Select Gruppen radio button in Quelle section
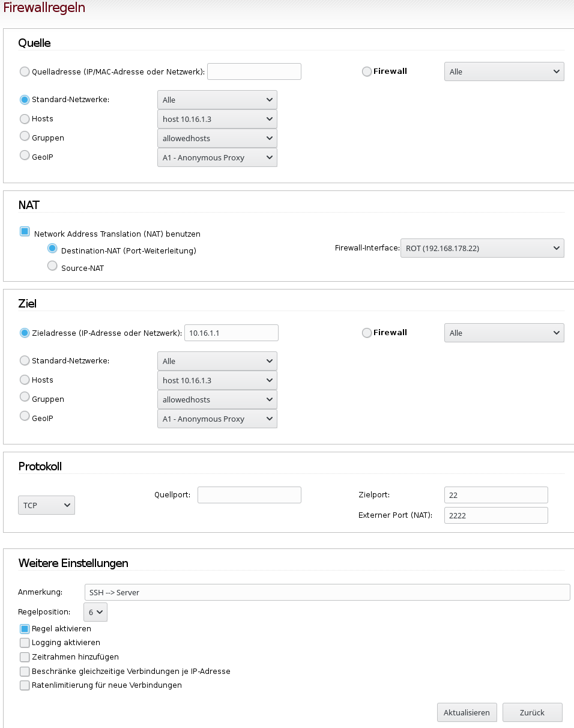The width and height of the screenshot is (574, 728). coord(25,136)
